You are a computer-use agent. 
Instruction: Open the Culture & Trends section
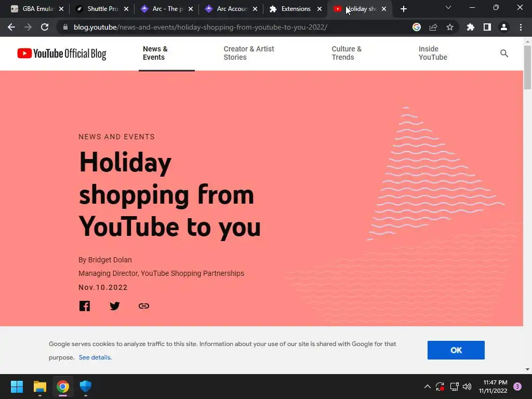tap(347, 54)
